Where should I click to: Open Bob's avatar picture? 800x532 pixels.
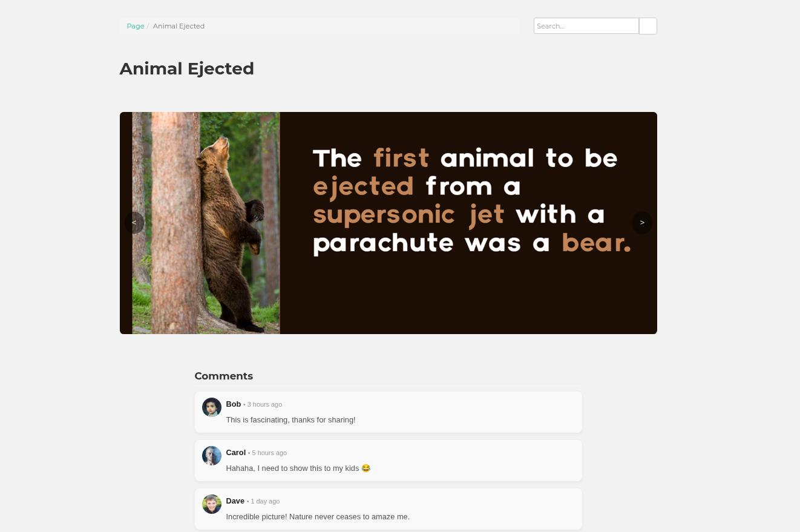[x=212, y=407]
